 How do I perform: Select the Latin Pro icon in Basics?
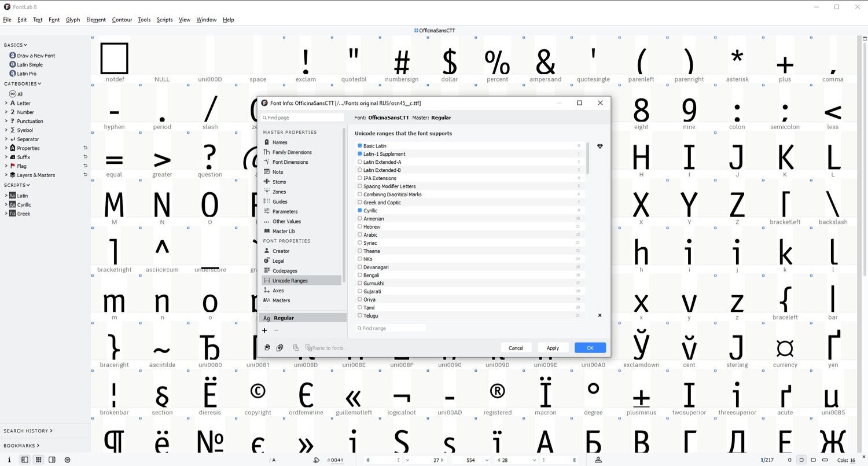12,74
